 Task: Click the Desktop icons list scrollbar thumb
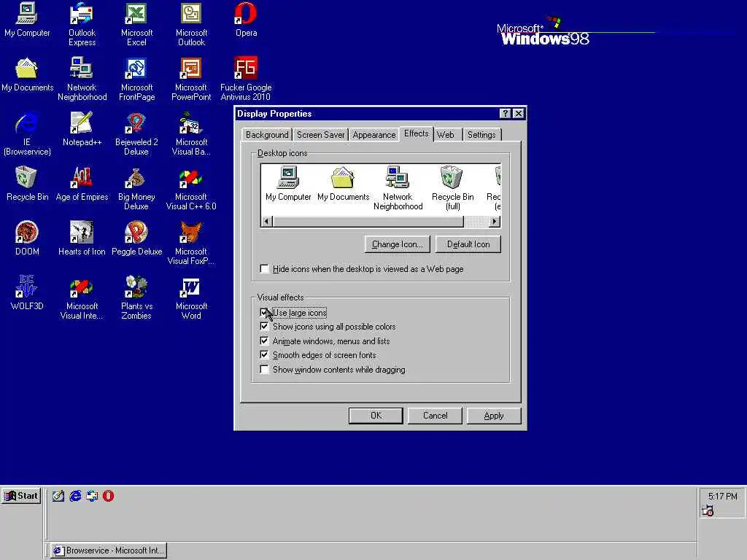368,222
